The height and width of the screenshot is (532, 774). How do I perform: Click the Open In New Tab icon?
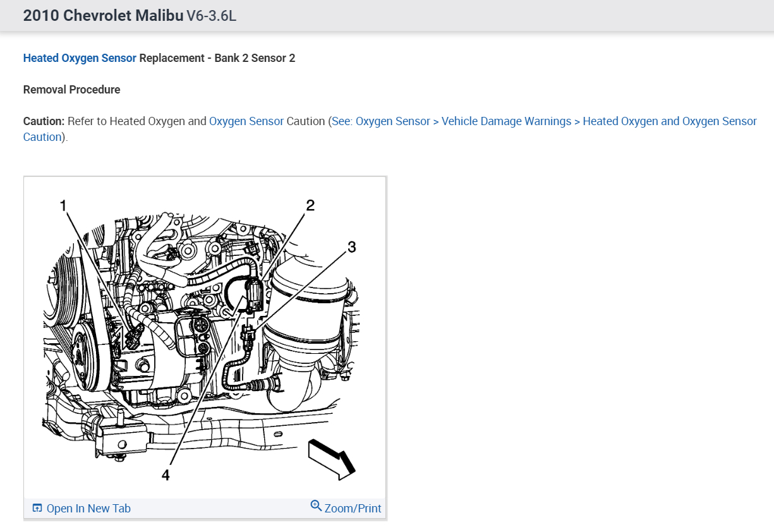(x=37, y=508)
